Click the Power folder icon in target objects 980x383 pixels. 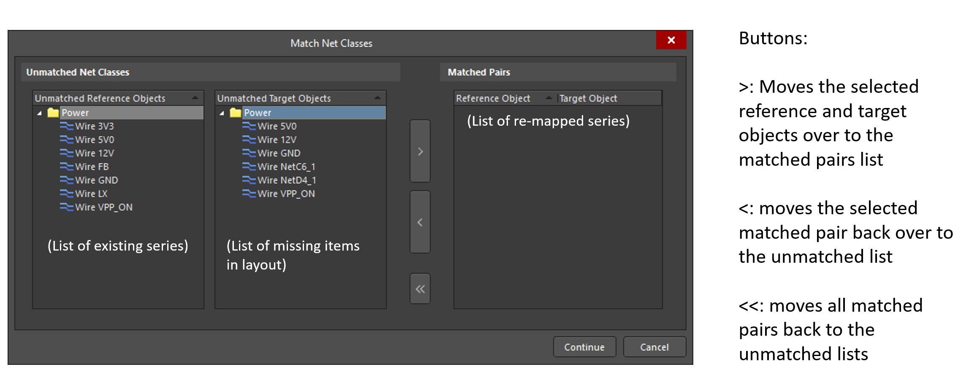[235, 113]
